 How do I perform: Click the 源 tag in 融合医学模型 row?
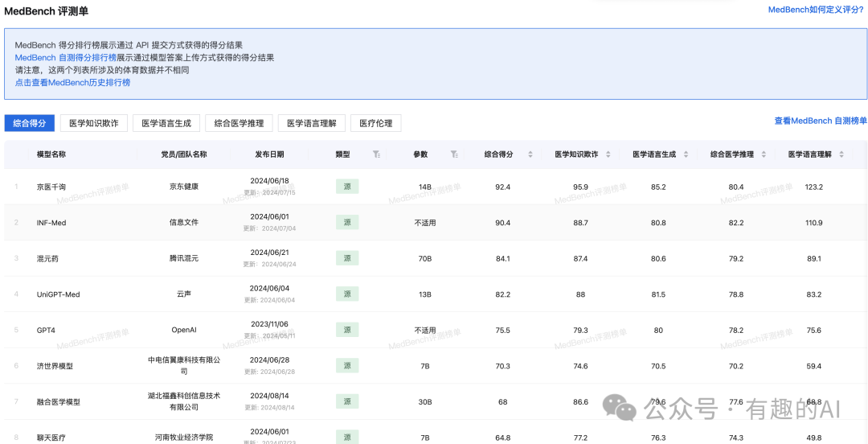pos(347,401)
